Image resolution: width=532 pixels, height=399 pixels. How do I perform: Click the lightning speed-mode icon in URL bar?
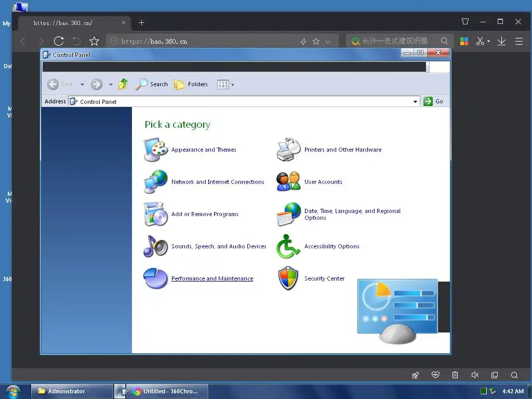point(303,42)
